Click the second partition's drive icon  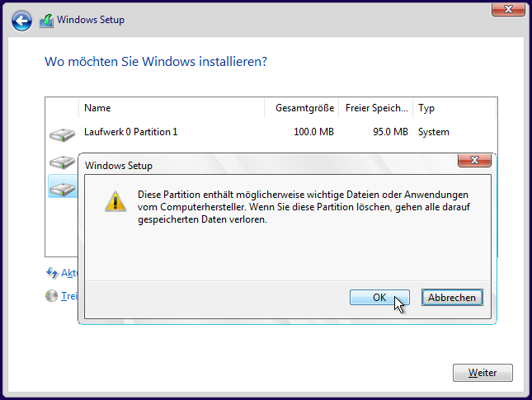click(x=62, y=162)
